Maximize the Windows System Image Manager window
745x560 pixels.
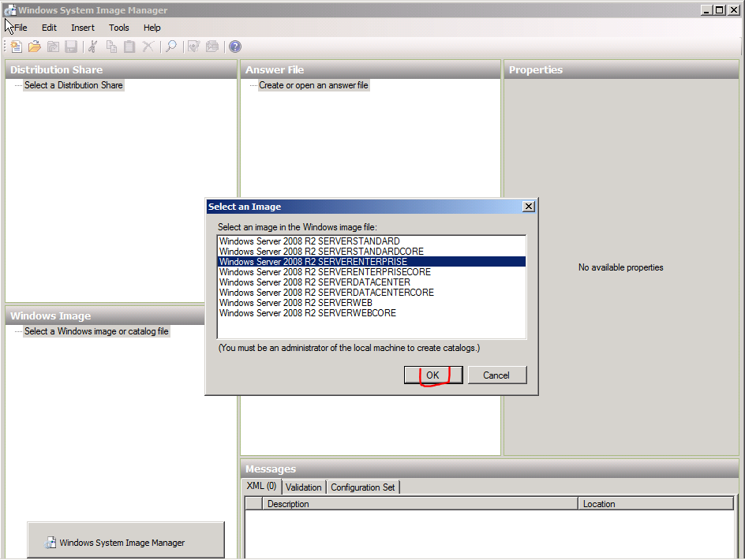(x=720, y=10)
